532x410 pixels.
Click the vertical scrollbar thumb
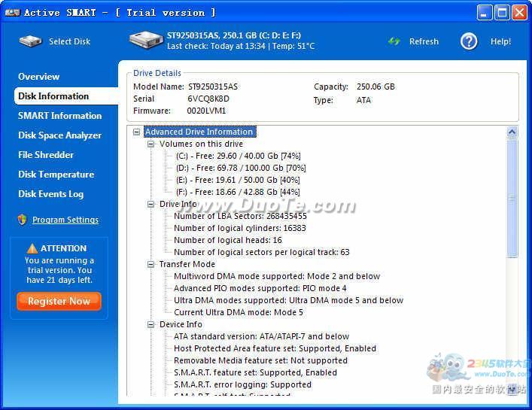pyautogui.click(x=512, y=198)
